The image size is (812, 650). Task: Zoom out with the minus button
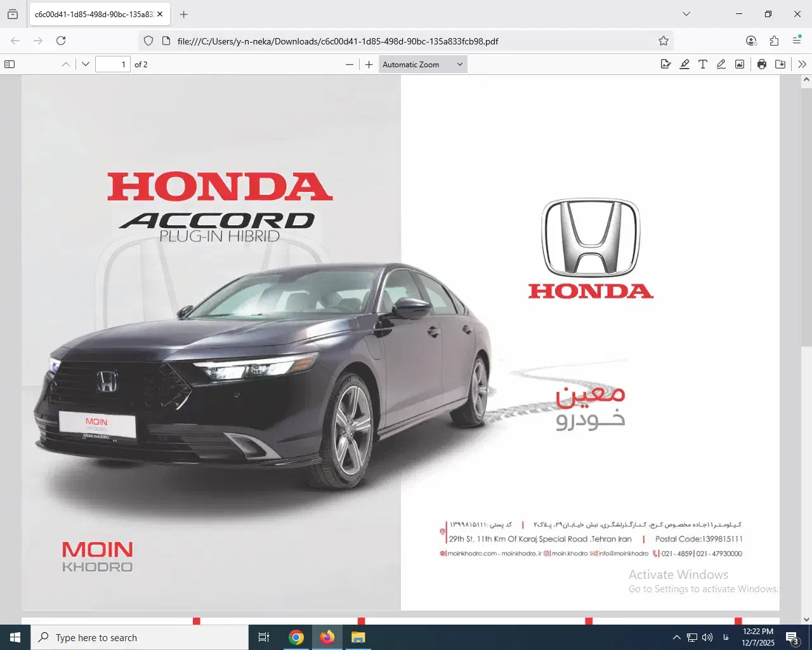(350, 64)
